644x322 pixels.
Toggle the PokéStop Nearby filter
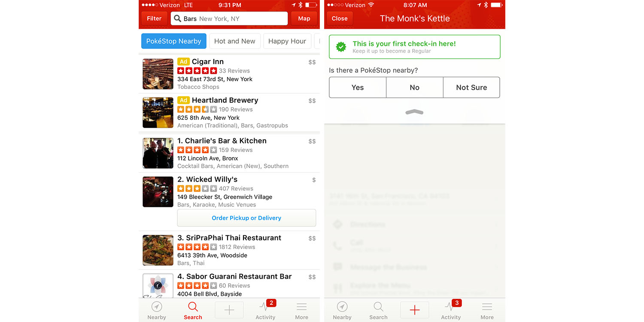pos(174,41)
